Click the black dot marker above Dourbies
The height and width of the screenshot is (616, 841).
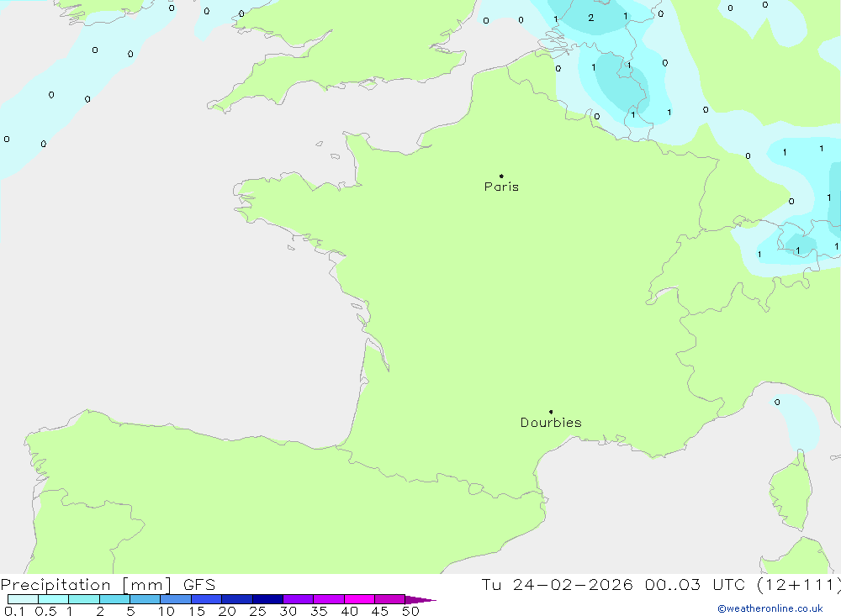(x=551, y=412)
